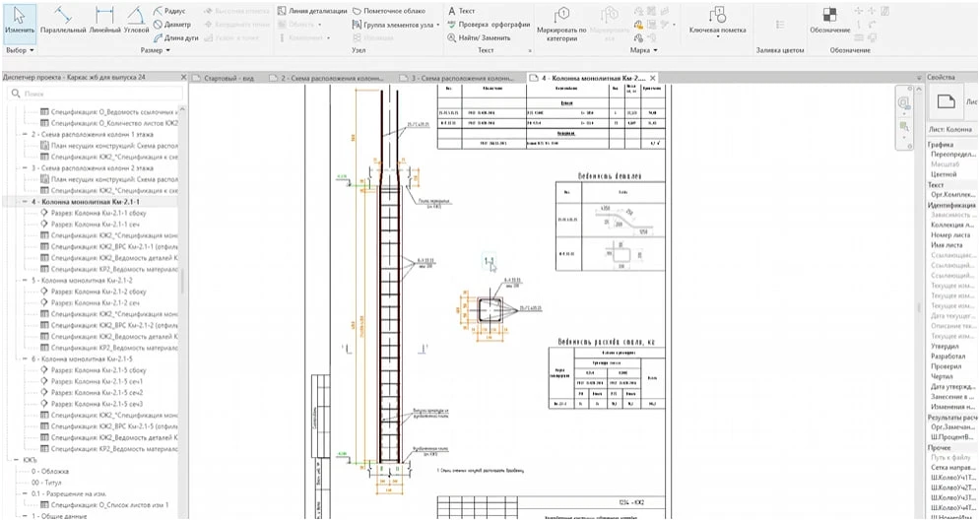
Task: Pick the Угловой angular dimension tool
Action: tap(136, 20)
